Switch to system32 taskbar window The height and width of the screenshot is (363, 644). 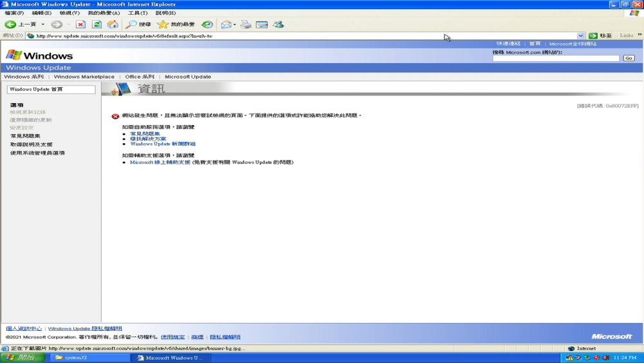(89, 358)
